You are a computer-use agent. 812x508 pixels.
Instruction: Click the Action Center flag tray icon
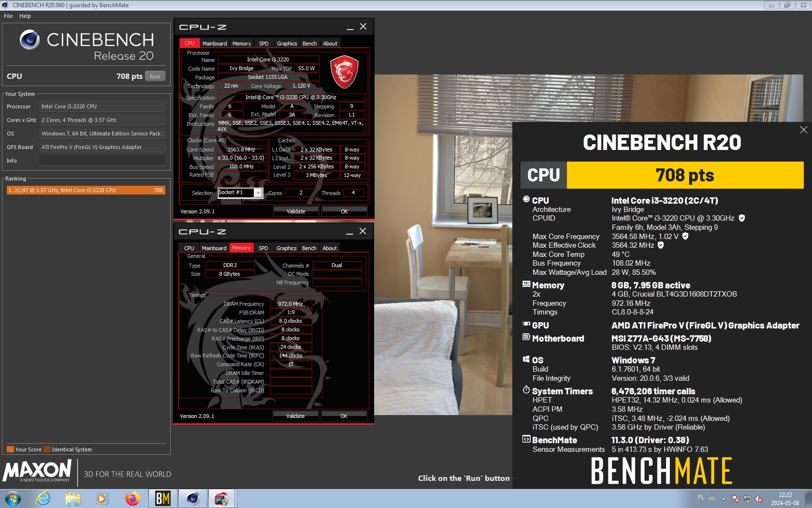pos(736,498)
